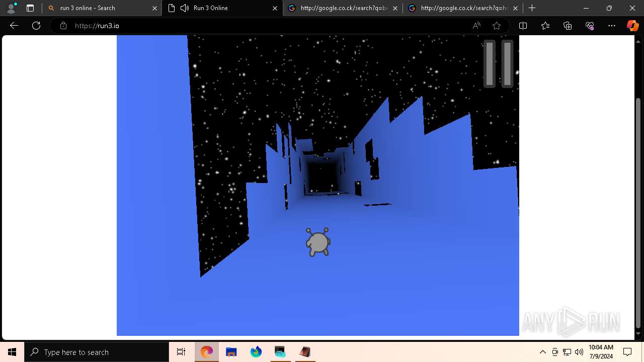The width and height of the screenshot is (644, 362).
Task: Close the Run 3 Online tab
Action: pyautogui.click(x=275, y=8)
